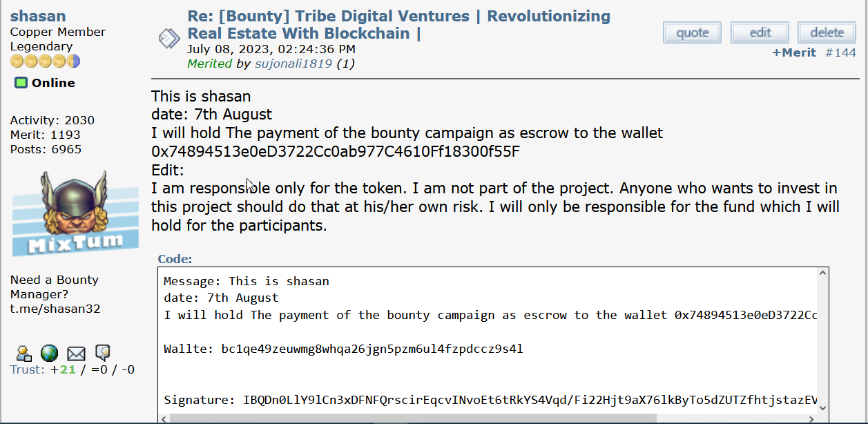The height and width of the screenshot is (424, 868).
Task: Open the Trust rating link
Action: tap(73, 369)
